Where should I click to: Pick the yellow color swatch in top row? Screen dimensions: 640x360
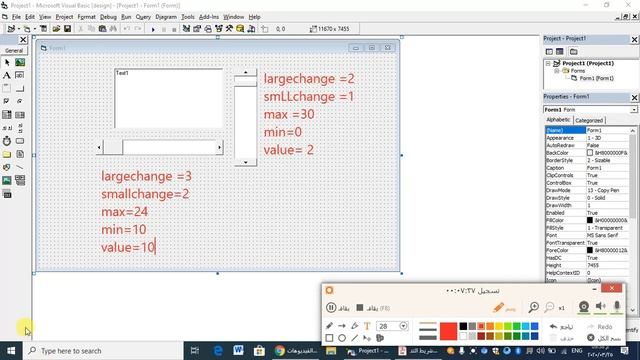pos(499,326)
